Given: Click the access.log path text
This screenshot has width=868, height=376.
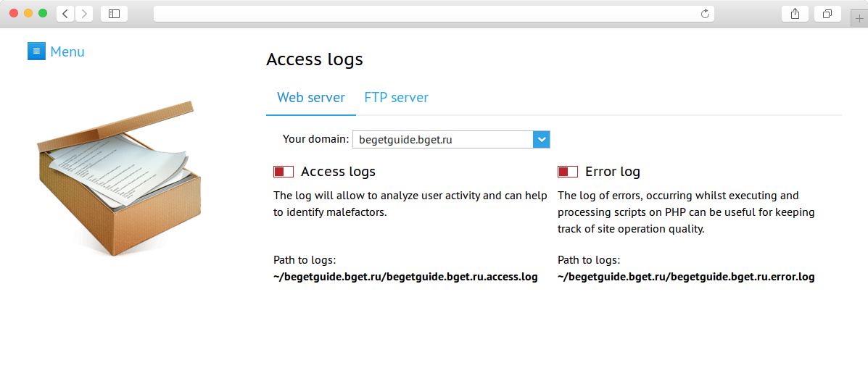Looking at the screenshot, I should point(405,277).
